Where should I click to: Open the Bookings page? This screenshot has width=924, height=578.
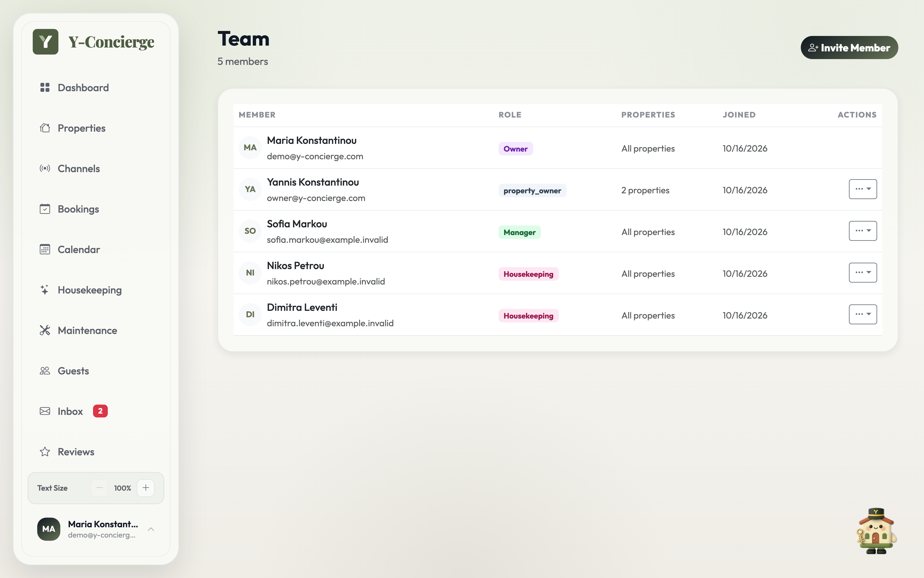[96, 209]
